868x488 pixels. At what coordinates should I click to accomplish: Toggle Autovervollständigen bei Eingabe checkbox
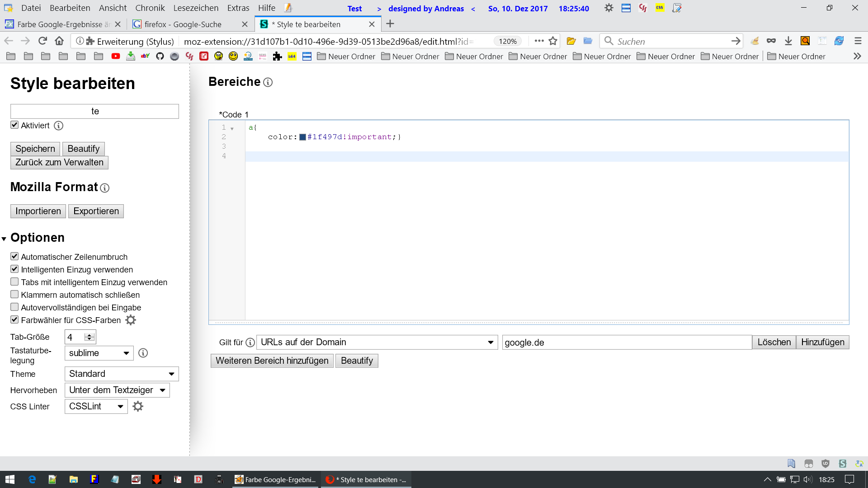coord(14,307)
